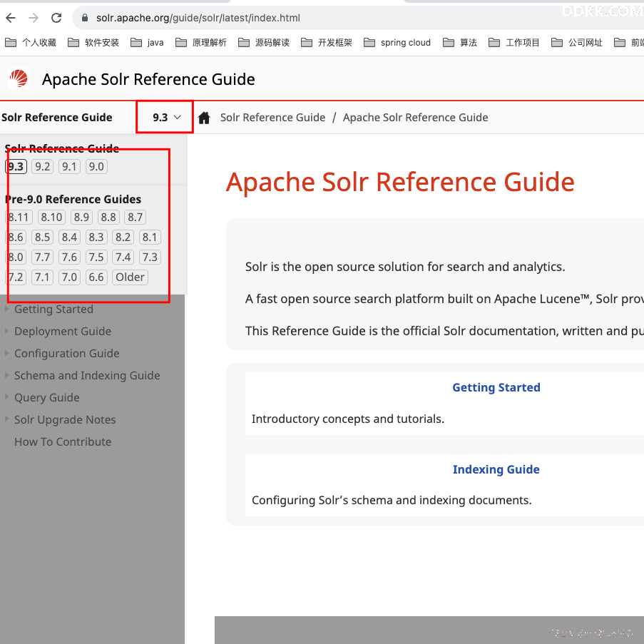Select version 9.2 button

[42, 167]
